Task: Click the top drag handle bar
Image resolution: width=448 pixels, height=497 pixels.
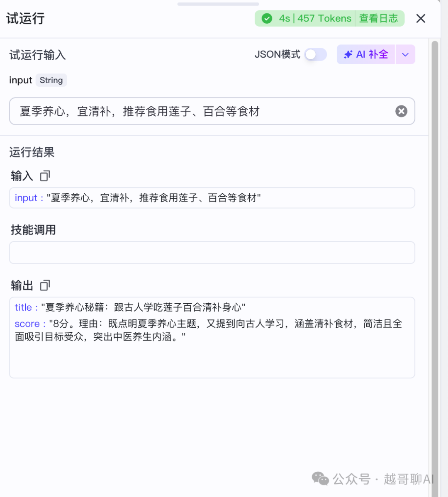Action: point(218,4)
